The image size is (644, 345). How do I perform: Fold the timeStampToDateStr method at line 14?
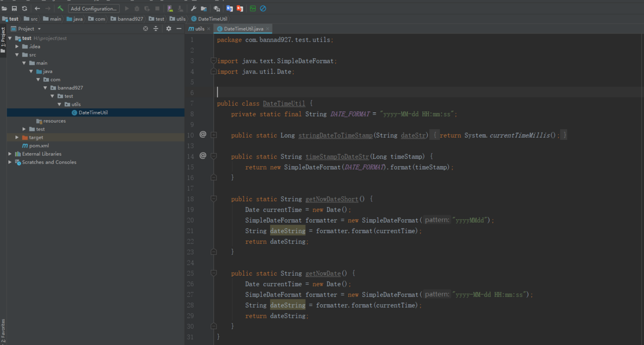pos(214,156)
